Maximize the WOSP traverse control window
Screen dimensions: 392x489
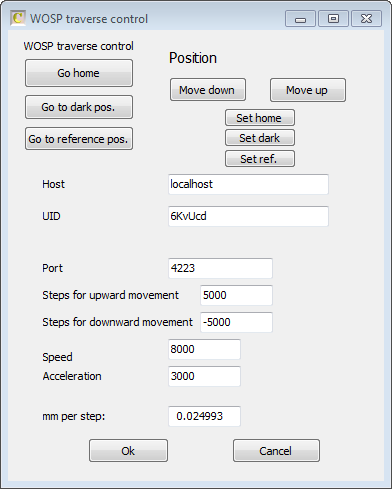tap(333, 19)
